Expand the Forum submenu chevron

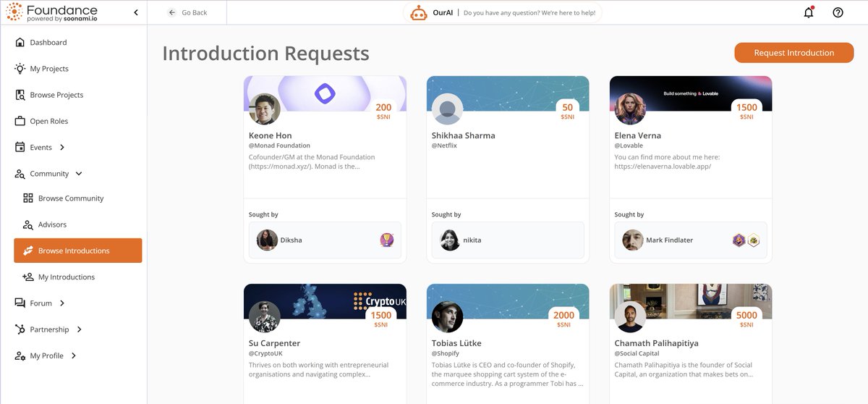click(62, 303)
